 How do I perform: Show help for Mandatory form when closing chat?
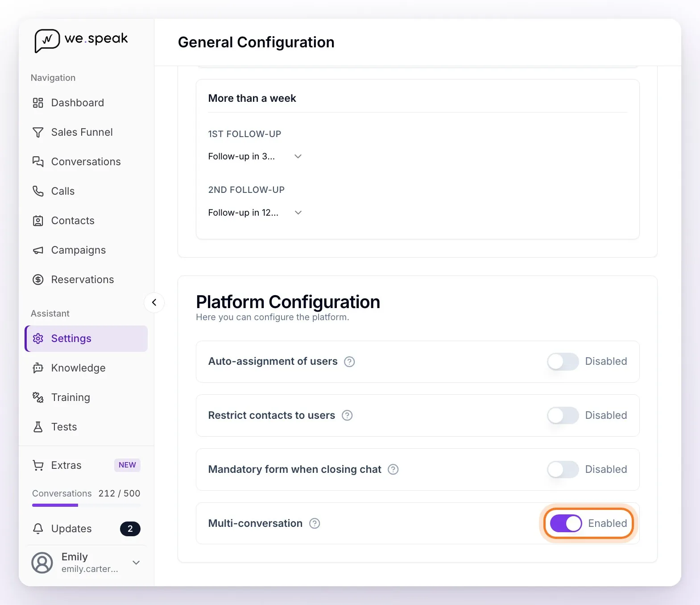(x=393, y=469)
